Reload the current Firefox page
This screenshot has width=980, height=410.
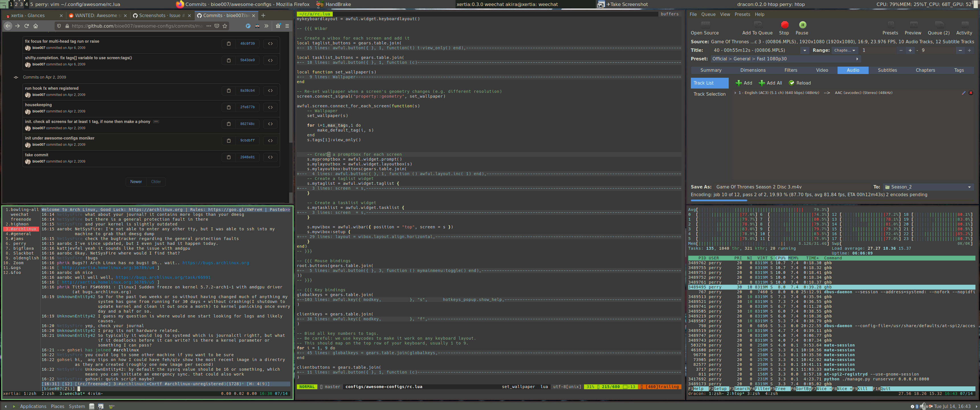(x=26, y=26)
